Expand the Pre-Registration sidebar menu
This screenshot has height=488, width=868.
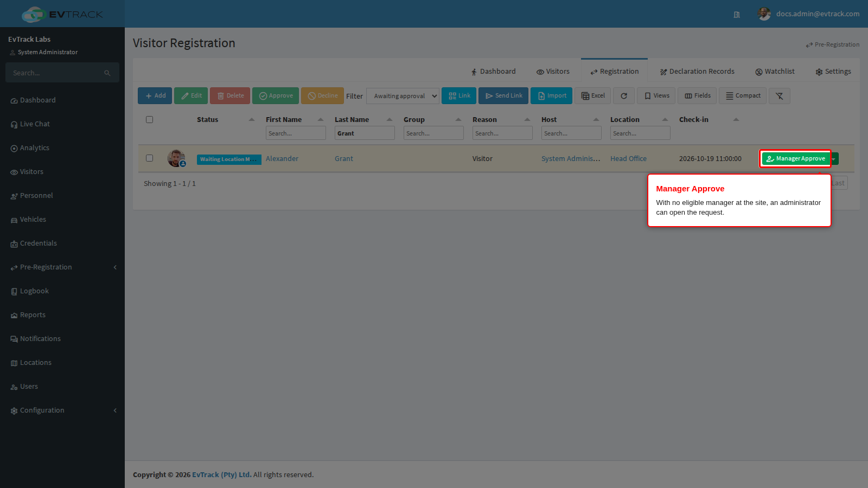[62, 267]
